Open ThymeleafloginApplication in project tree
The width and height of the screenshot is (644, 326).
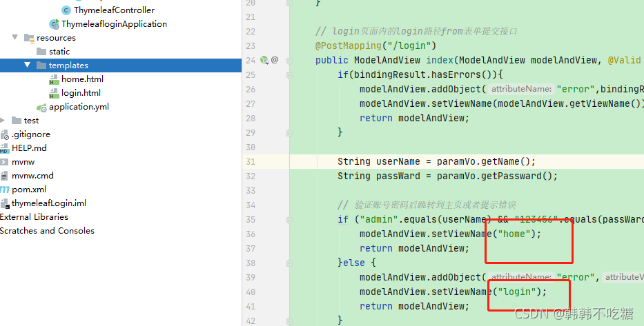click(114, 24)
